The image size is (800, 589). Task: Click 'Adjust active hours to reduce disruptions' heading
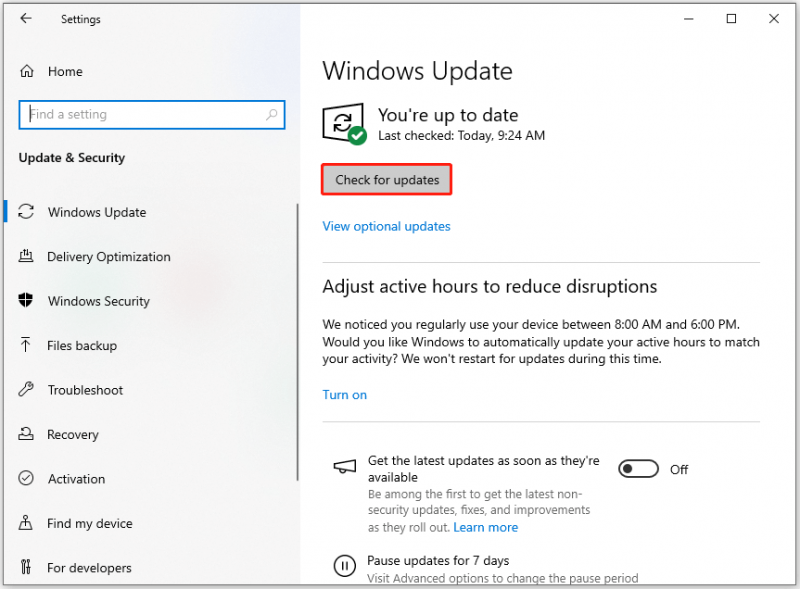click(489, 287)
